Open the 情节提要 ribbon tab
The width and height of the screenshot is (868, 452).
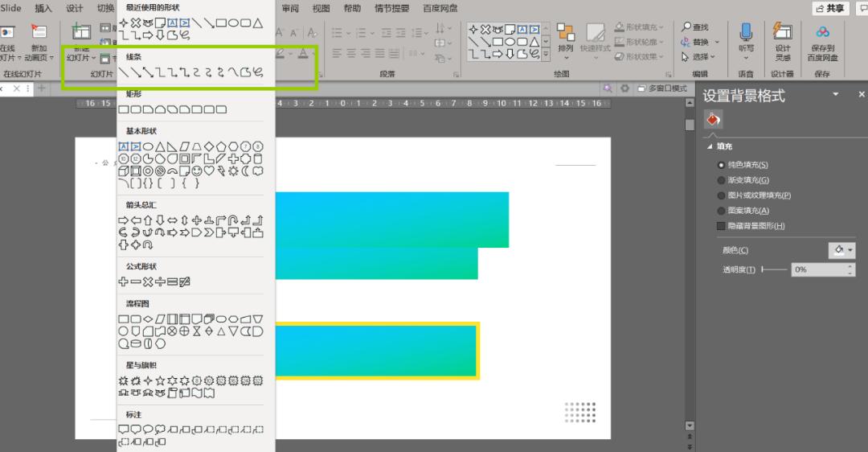tap(392, 8)
